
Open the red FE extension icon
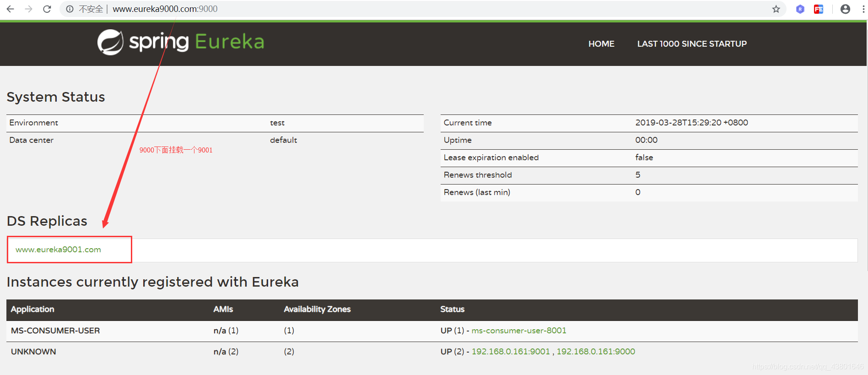(x=819, y=9)
